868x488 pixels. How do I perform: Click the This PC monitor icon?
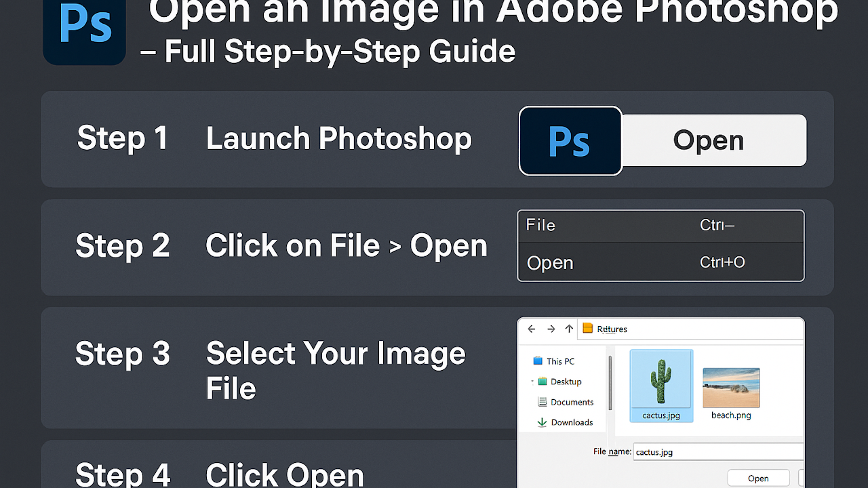(x=538, y=361)
